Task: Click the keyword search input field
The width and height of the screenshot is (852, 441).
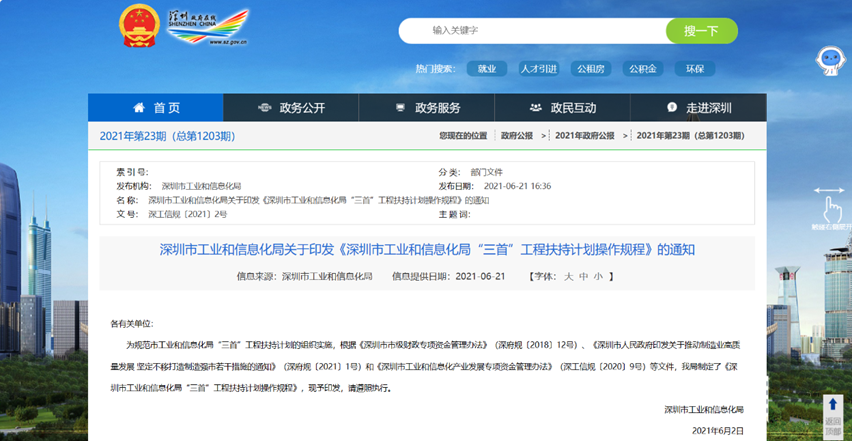Action: (532, 30)
